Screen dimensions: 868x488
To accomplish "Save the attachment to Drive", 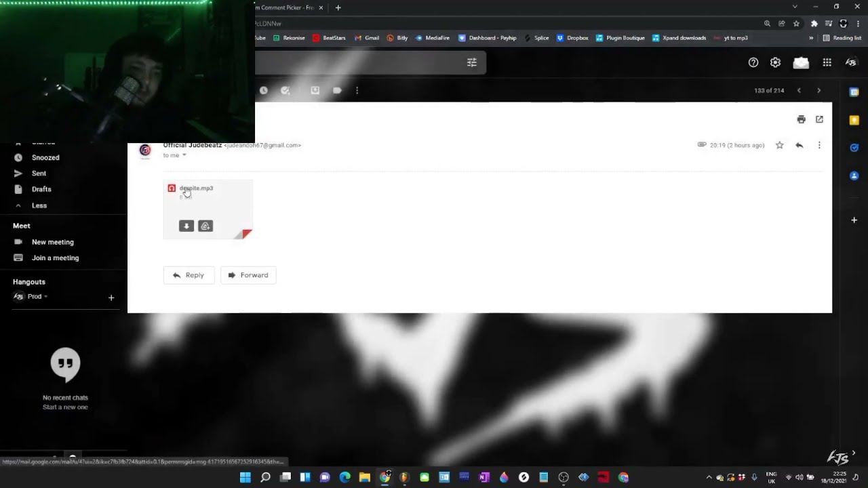I will [205, 226].
